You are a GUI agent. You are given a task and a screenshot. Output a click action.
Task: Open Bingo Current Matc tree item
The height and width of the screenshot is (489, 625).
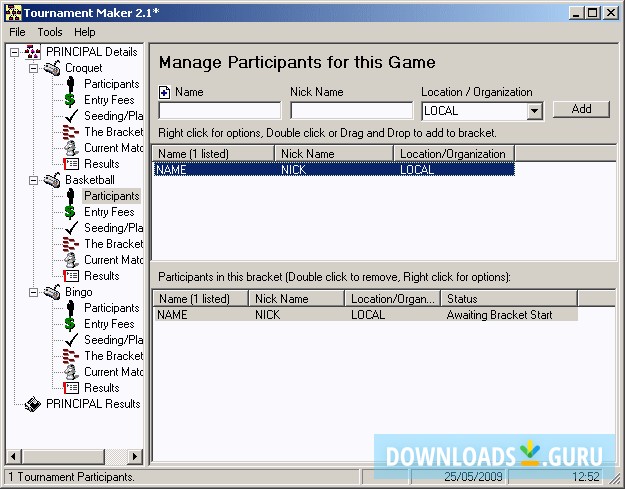113,372
